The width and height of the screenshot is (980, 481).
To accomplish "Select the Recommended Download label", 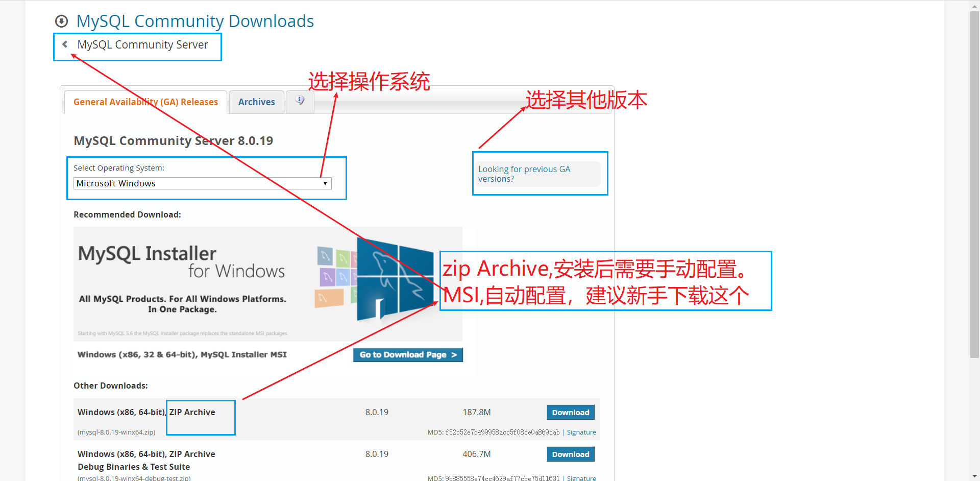I will [x=127, y=215].
